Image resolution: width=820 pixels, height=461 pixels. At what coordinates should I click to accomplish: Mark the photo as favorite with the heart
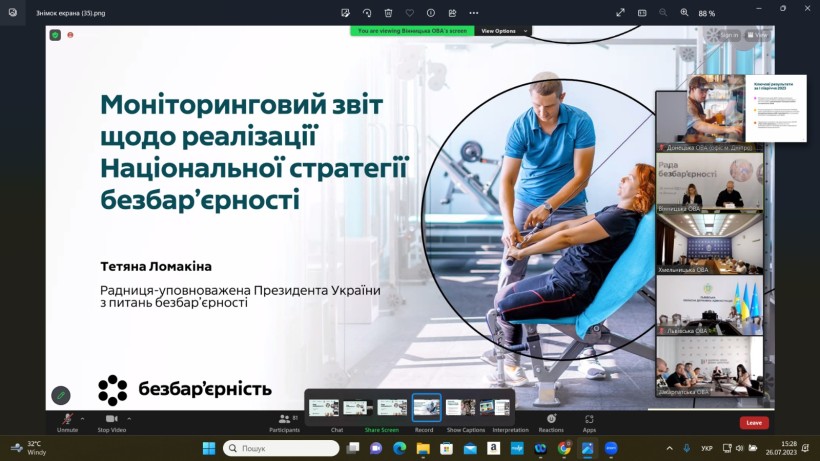click(x=409, y=13)
